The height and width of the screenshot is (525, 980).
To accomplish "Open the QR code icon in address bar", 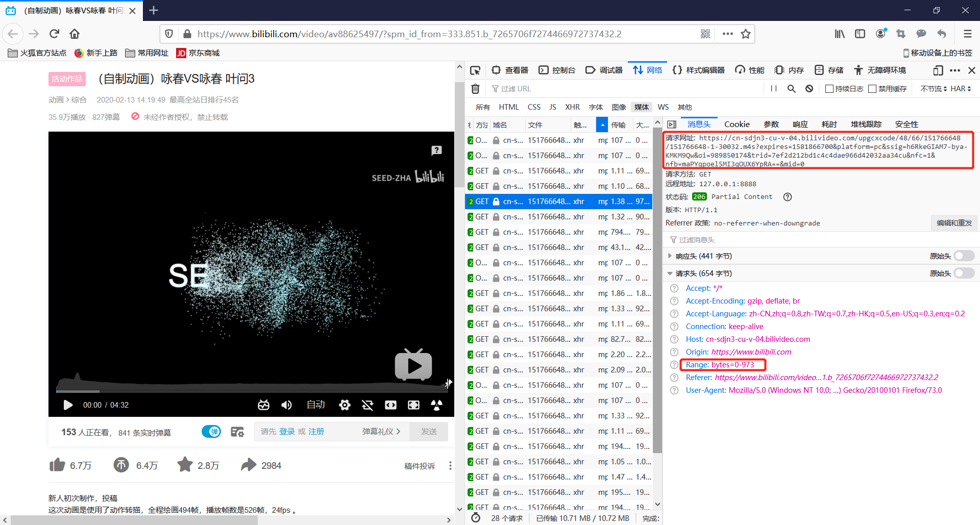I will tap(705, 34).
